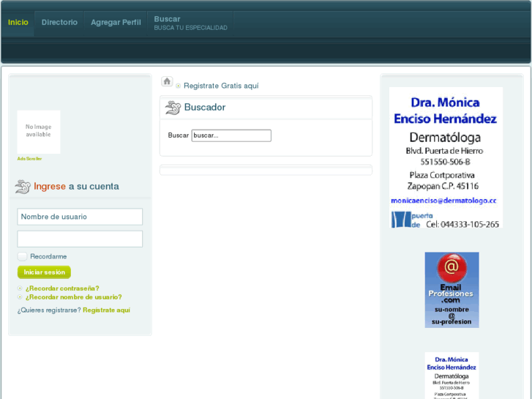The height and width of the screenshot is (399, 532).
Task: Focus the password field below the username
Action: point(80,239)
